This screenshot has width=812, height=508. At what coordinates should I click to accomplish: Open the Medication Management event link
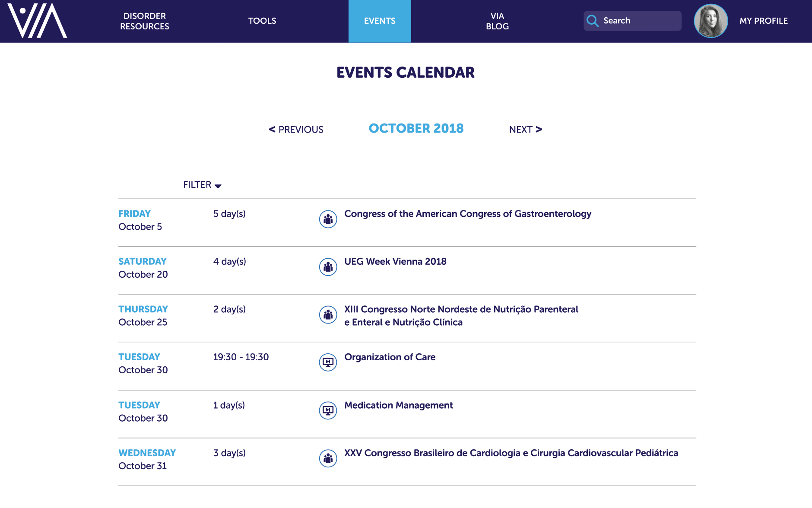point(398,405)
